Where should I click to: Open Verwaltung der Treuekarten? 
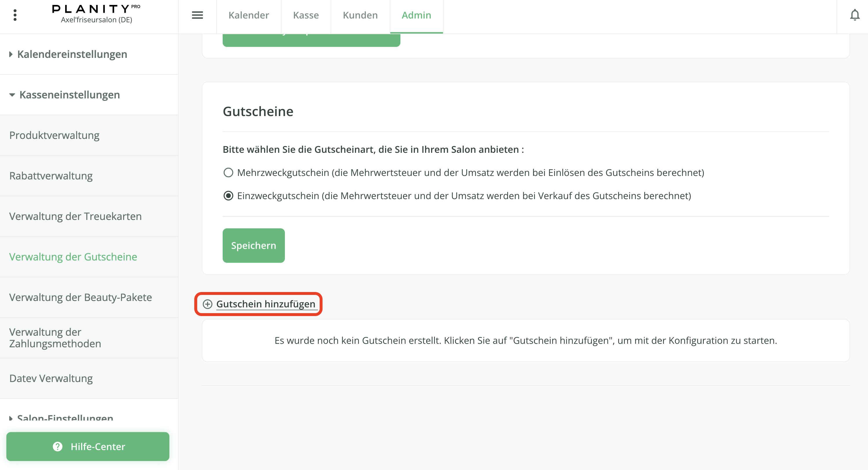(75, 216)
